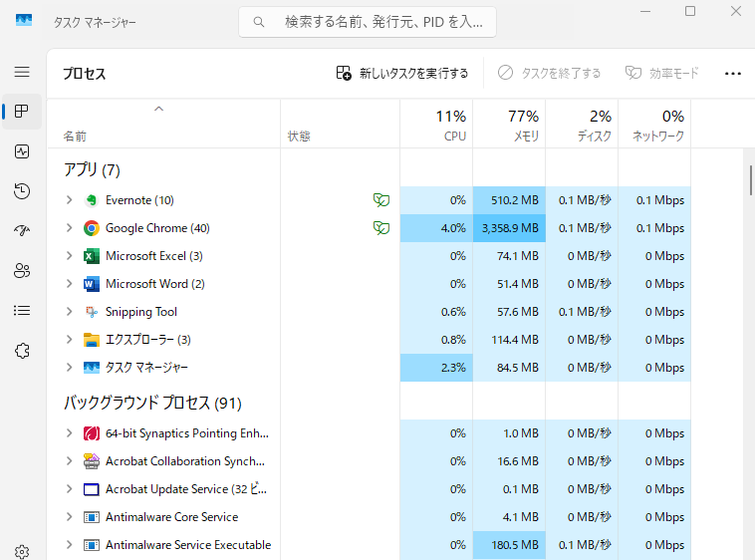Click the collapse arrow above 名前 column
This screenshot has height=560, width=755.
click(x=158, y=108)
